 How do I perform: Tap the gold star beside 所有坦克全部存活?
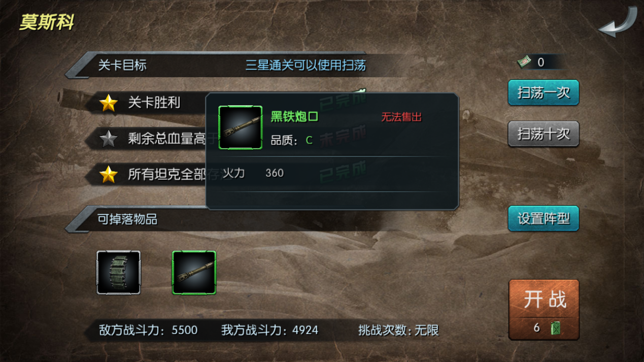[108, 174]
